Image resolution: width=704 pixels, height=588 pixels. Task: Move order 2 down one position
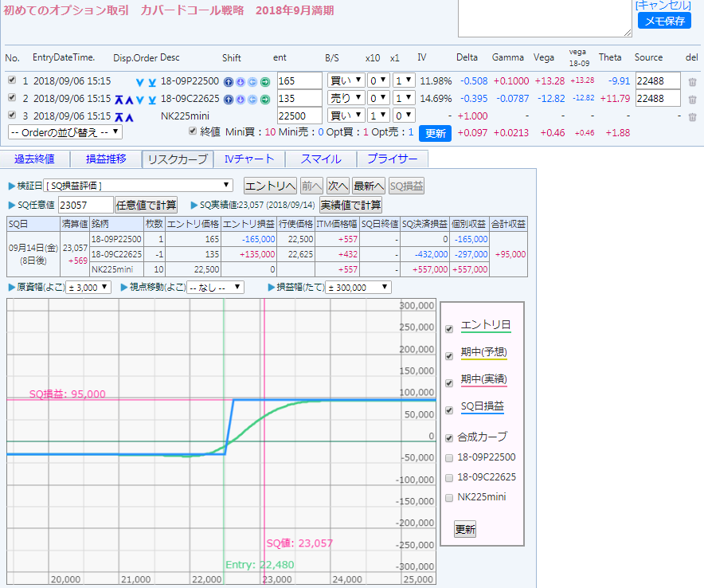140,100
